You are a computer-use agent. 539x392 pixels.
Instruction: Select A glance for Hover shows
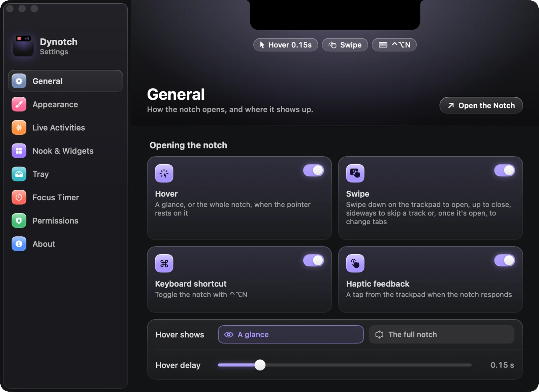click(291, 334)
